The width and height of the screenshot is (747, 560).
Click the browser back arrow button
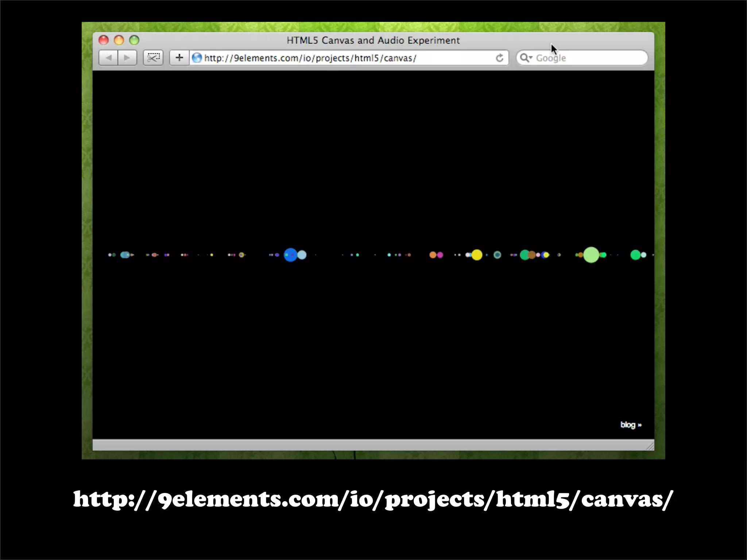coord(108,58)
